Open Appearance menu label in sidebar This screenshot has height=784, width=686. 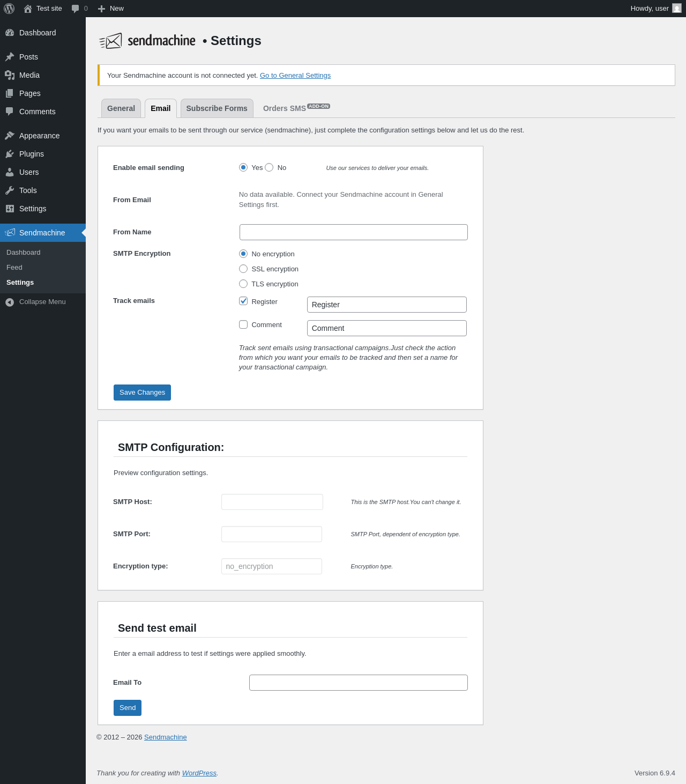40,136
